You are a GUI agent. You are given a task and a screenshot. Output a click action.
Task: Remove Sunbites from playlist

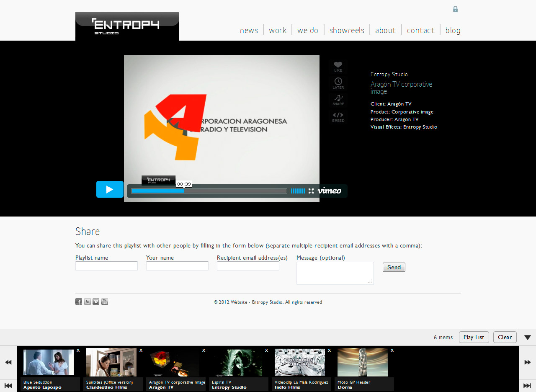pos(141,351)
